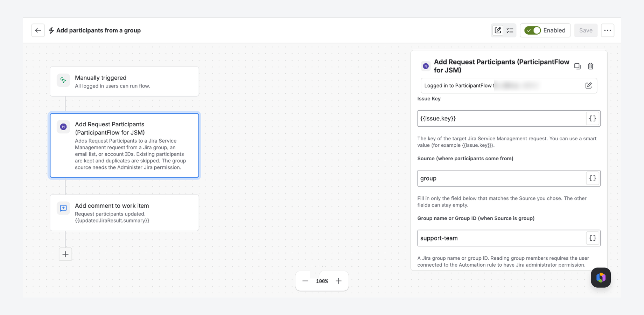Viewport: 644px width, 315px height.
Task: Open the colorful assistant button at bottom right
Action: [x=601, y=278]
